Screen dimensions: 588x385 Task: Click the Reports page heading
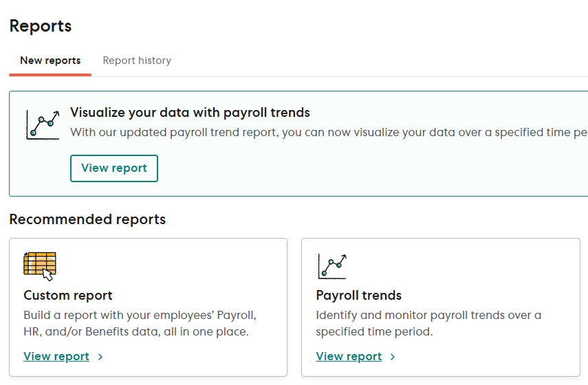(x=41, y=26)
